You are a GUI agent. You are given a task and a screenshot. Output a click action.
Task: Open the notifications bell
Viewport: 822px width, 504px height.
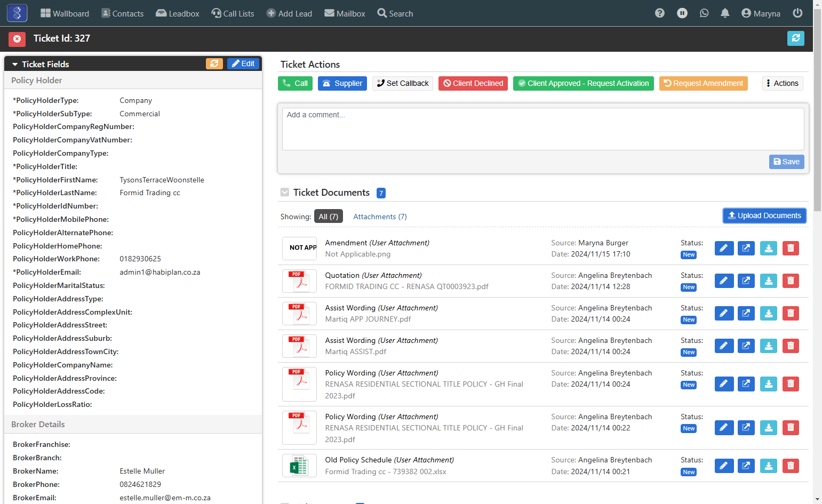725,13
